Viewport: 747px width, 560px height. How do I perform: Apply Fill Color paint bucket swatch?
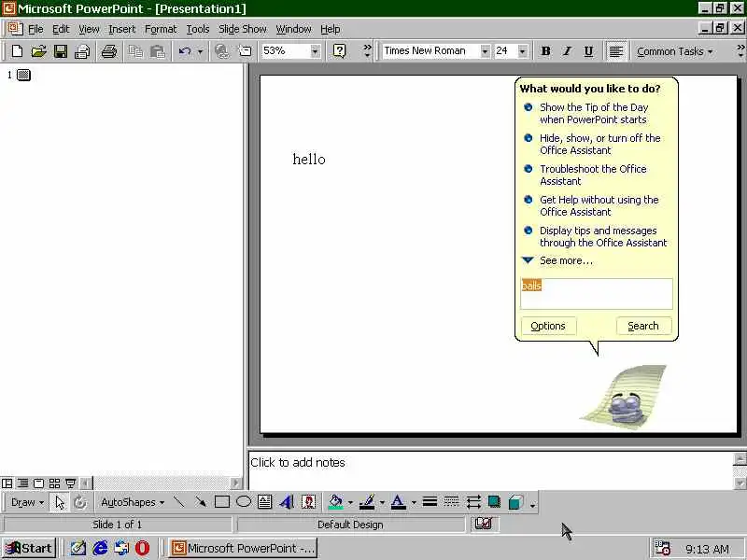(335, 502)
